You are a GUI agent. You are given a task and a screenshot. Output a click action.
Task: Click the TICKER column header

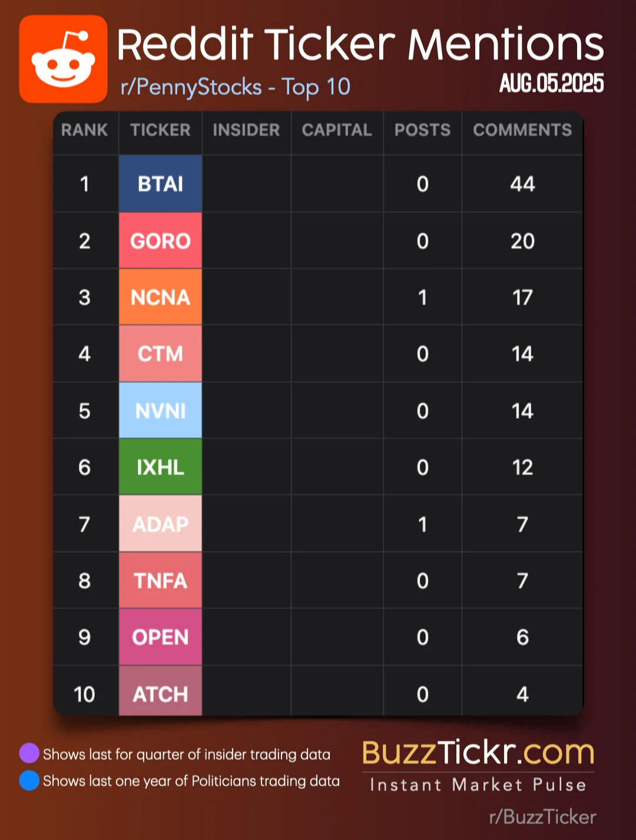[x=160, y=130]
